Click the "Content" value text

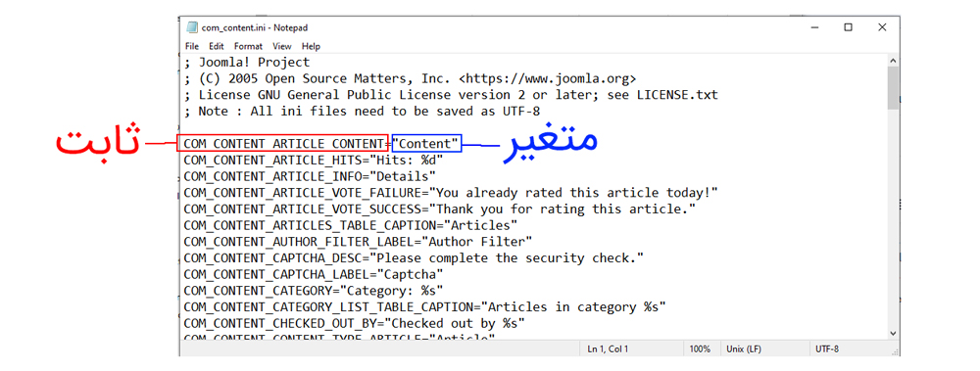point(424,144)
